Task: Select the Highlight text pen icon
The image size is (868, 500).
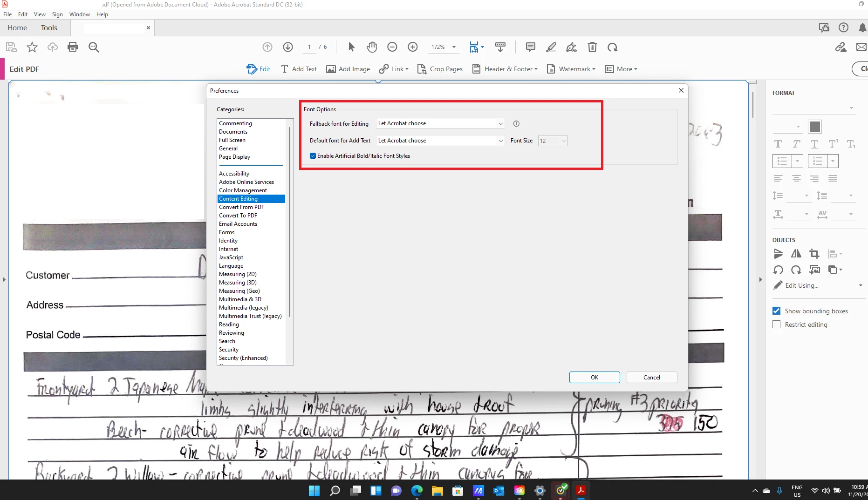Action: 551,47
